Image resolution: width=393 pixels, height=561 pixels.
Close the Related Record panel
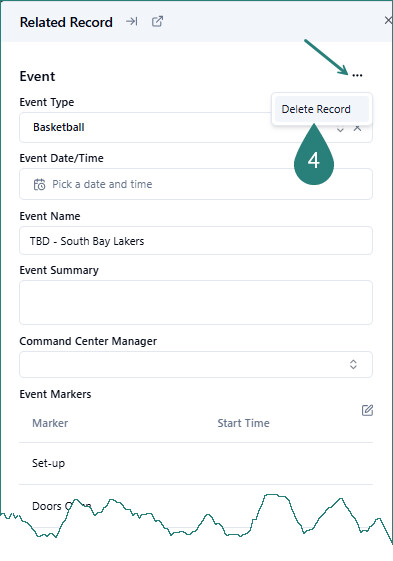[x=388, y=20]
